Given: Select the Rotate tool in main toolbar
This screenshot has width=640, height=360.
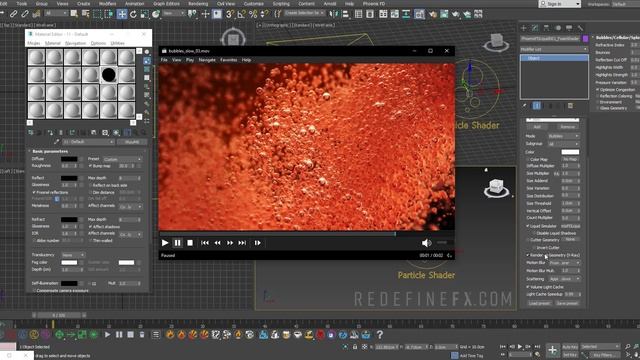Looking at the screenshot, I should 133,14.
